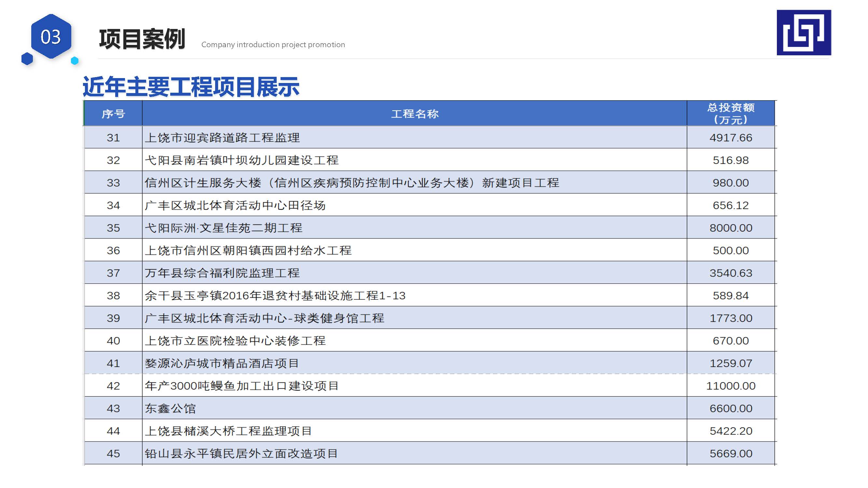Click project name 上饶市立医院检验中心装修工程

click(x=235, y=341)
